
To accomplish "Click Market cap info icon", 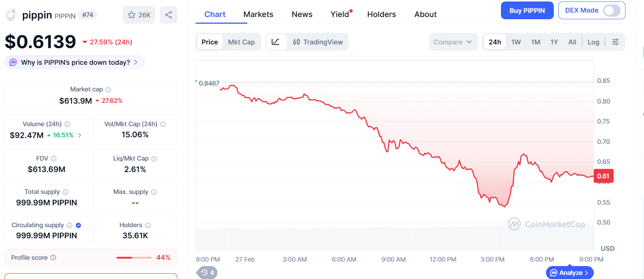I will pyautogui.click(x=108, y=90).
